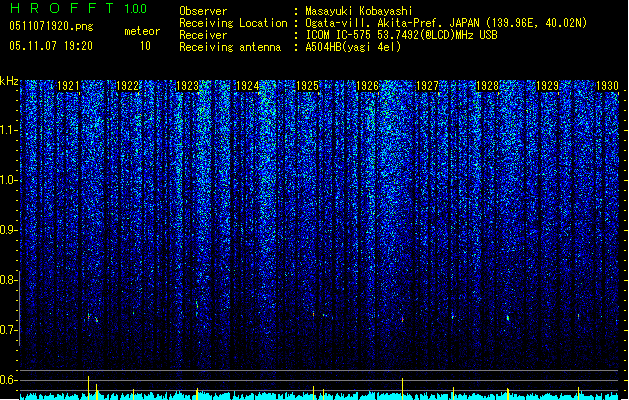Viewport: 629px width, 400px height.
Task: Click the kHz axis unit label
Action: (9, 81)
